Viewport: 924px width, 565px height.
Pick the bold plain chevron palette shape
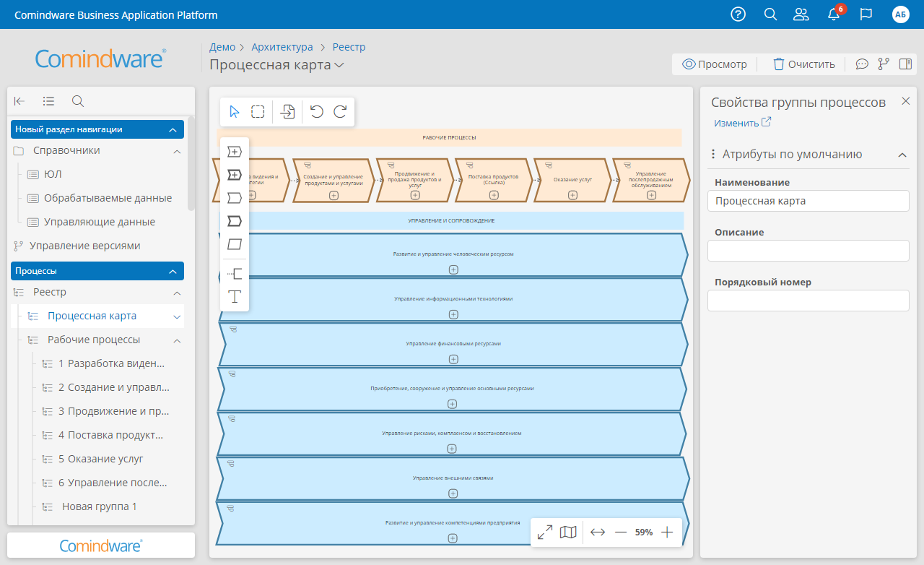[x=235, y=220]
